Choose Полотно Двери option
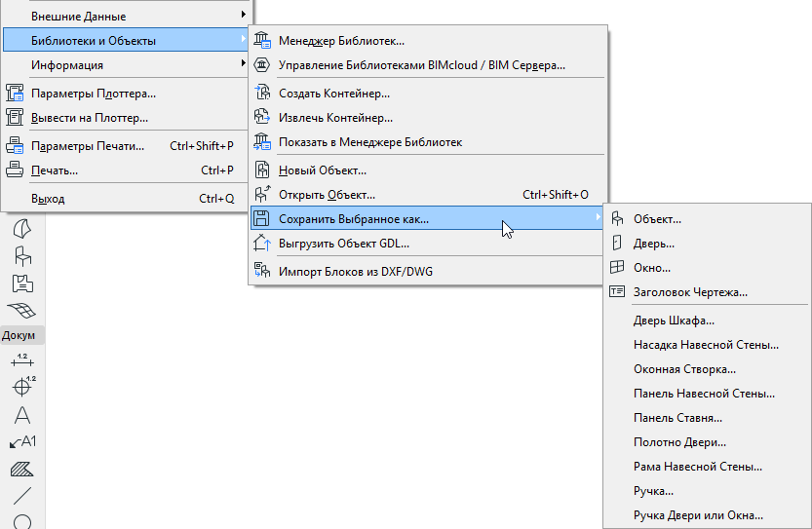 (707, 442)
